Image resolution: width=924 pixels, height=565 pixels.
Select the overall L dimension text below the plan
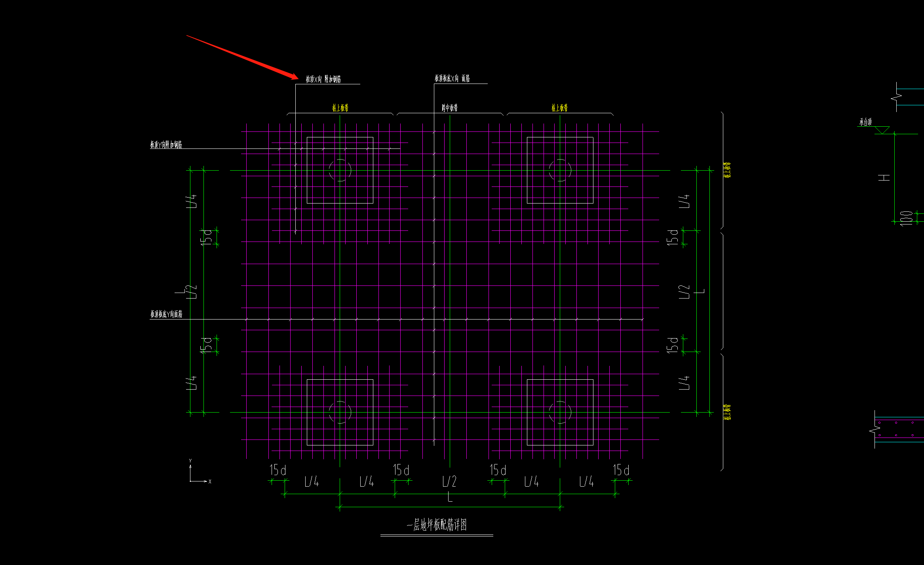coord(450,497)
